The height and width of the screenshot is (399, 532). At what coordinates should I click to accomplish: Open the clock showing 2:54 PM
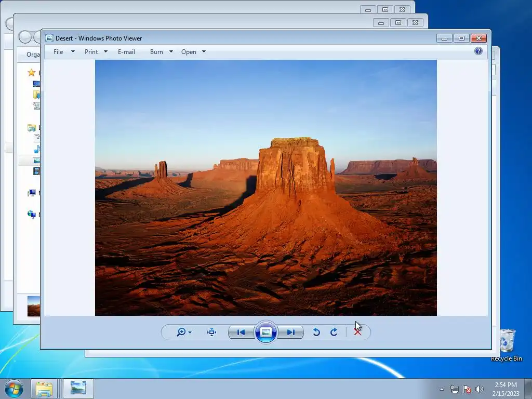click(x=506, y=389)
